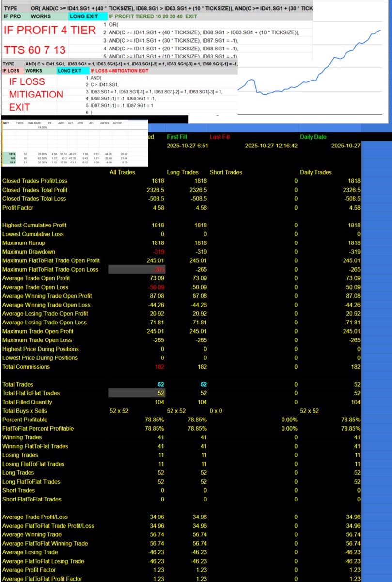Select the 'Average Profit Factor' row label
The image size is (392, 582).
pyautogui.click(x=30, y=570)
